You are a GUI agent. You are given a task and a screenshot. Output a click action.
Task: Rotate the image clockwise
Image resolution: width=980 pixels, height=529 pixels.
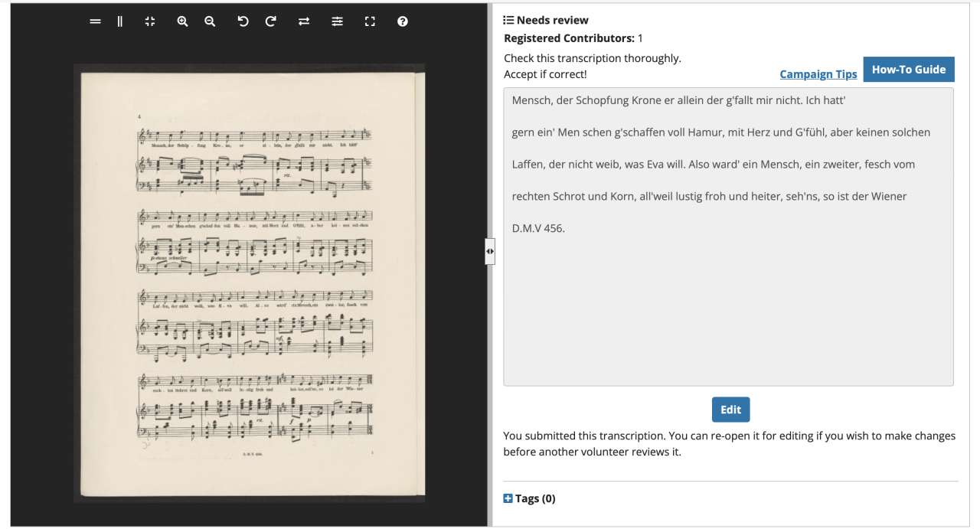point(270,21)
